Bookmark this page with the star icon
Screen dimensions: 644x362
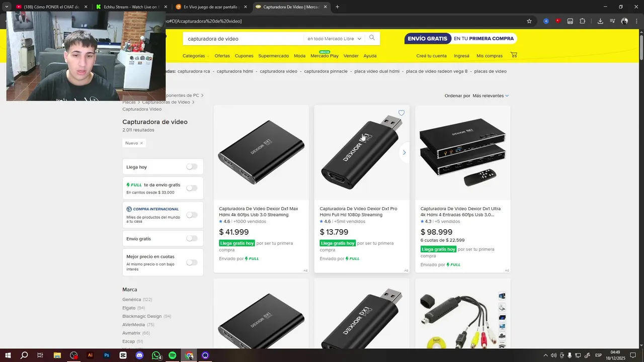529,21
